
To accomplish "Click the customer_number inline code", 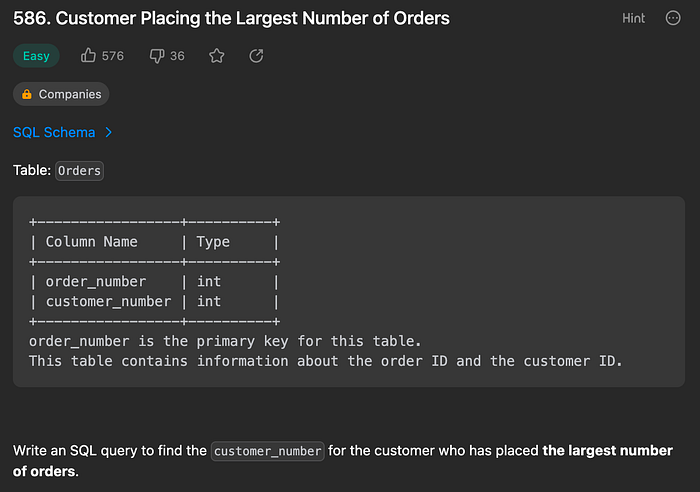I will coord(268,451).
